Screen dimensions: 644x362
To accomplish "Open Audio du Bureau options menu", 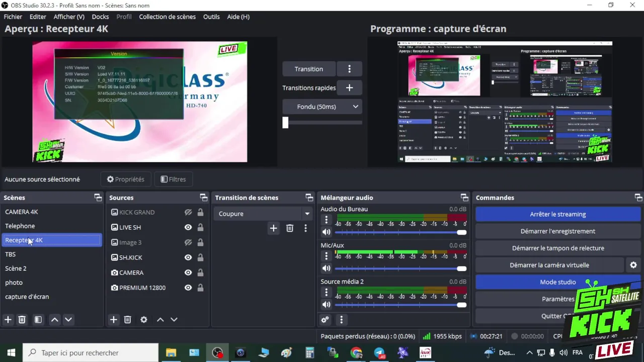I will (x=326, y=220).
